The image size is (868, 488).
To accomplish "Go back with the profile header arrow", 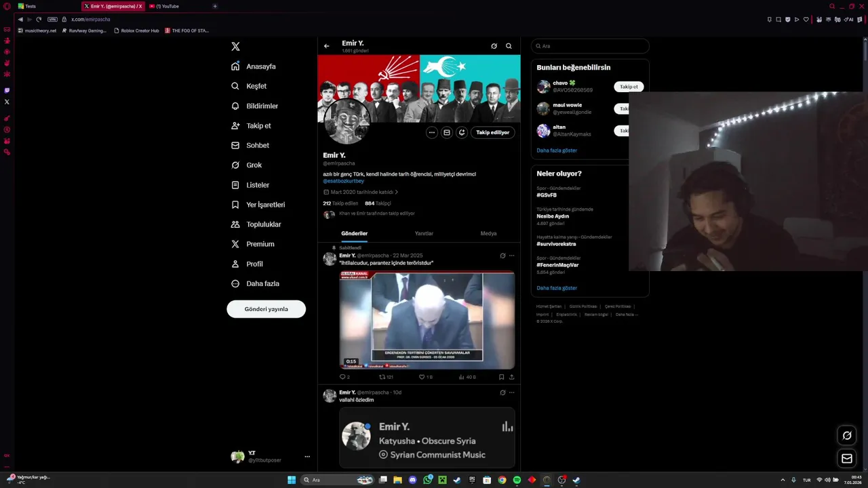I will [326, 46].
